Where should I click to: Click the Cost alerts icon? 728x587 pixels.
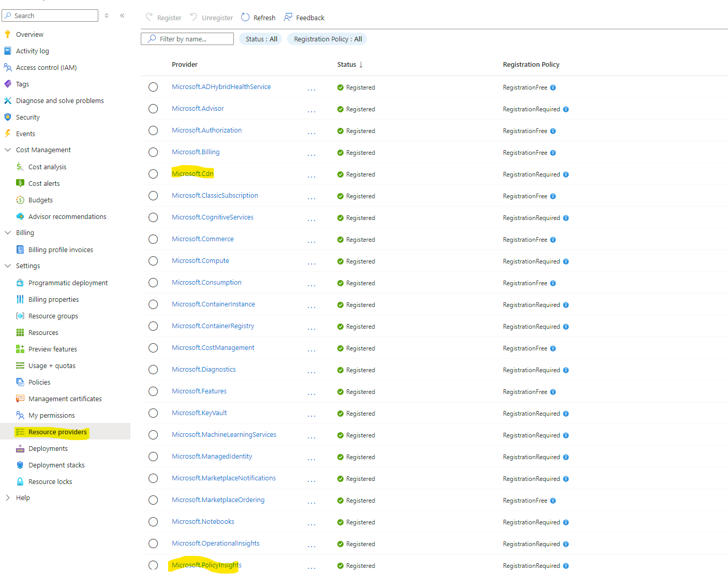pos(20,183)
